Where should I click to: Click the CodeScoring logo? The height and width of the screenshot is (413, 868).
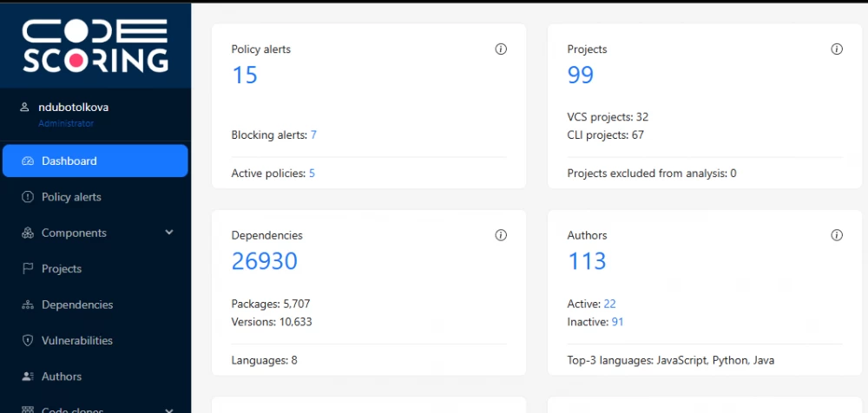coord(95,45)
